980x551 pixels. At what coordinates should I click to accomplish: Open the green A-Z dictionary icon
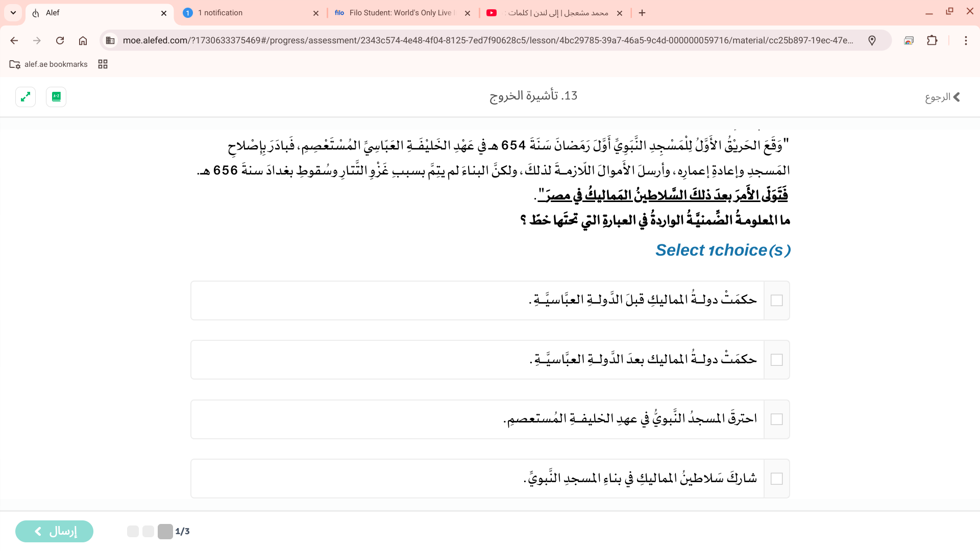[56, 96]
